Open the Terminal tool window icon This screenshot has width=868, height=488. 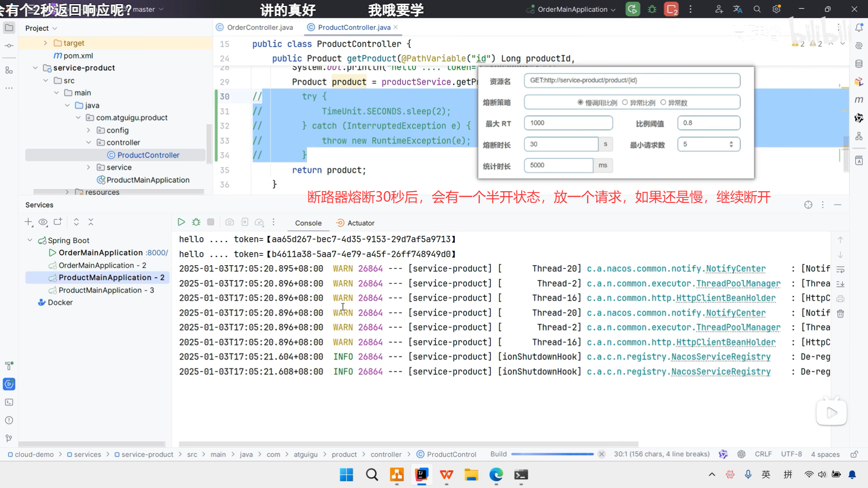[x=9, y=402]
